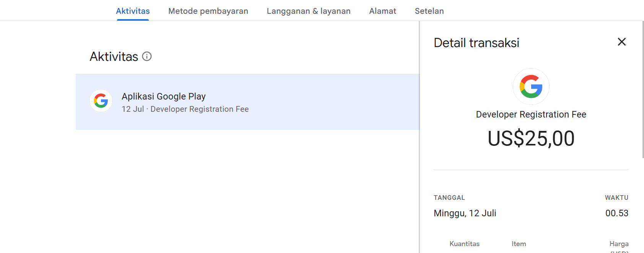
Task: Go to the Alamat tab
Action: (382, 11)
